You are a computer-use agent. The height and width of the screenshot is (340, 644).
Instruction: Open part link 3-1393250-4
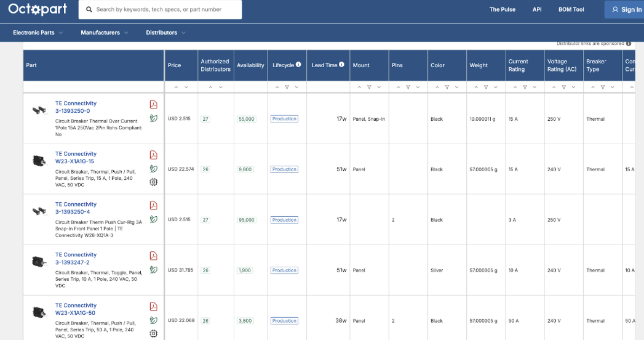click(x=73, y=212)
